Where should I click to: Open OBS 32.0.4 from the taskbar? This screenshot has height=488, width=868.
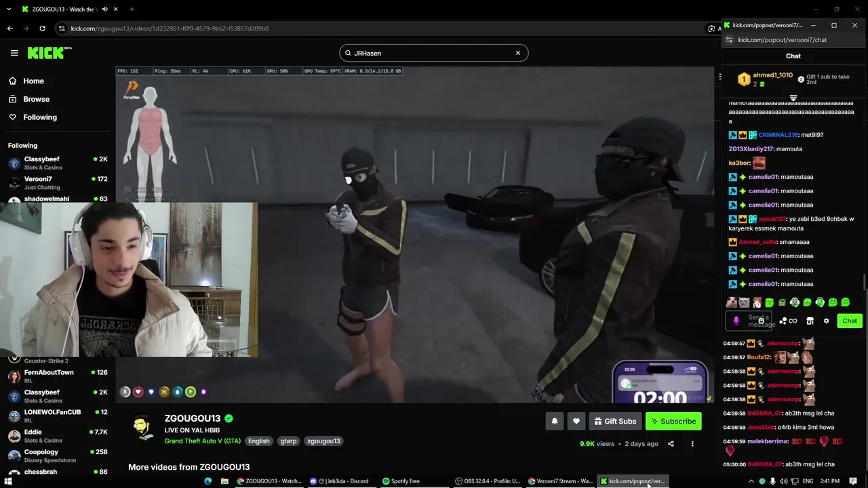[488, 481]
